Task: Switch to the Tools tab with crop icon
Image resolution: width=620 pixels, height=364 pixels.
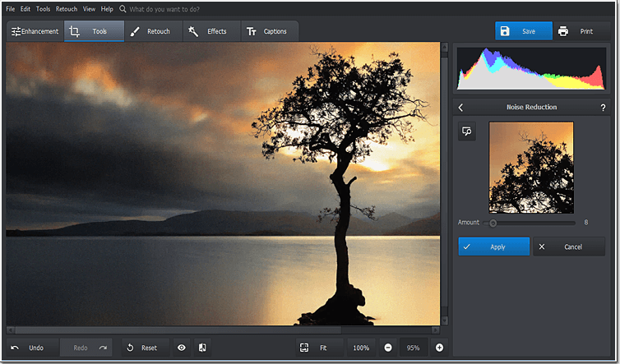Action: [x=94, y=31]
